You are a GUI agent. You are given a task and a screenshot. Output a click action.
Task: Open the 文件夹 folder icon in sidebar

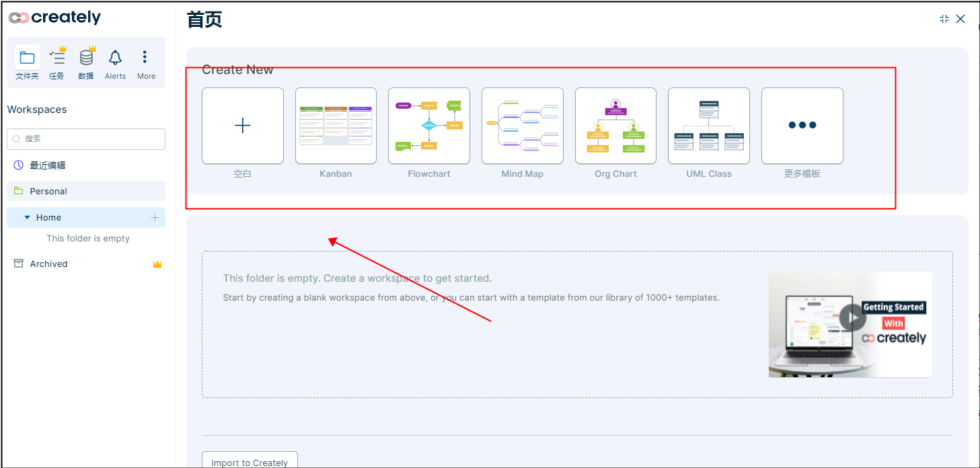pyautogui.click(x=27, y=58)
